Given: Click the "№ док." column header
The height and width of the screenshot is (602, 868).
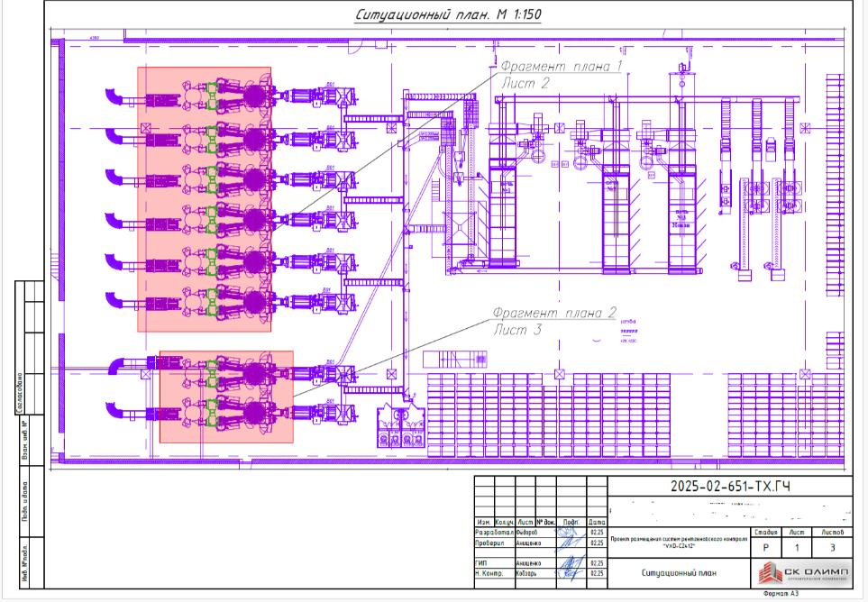Looking at the screenshot, I should click(x=546, y=522).
